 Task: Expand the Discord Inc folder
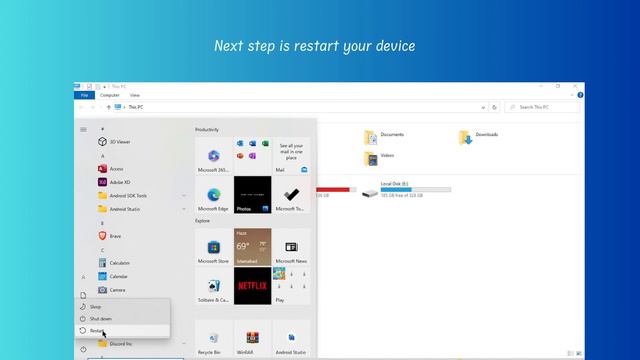184,344
